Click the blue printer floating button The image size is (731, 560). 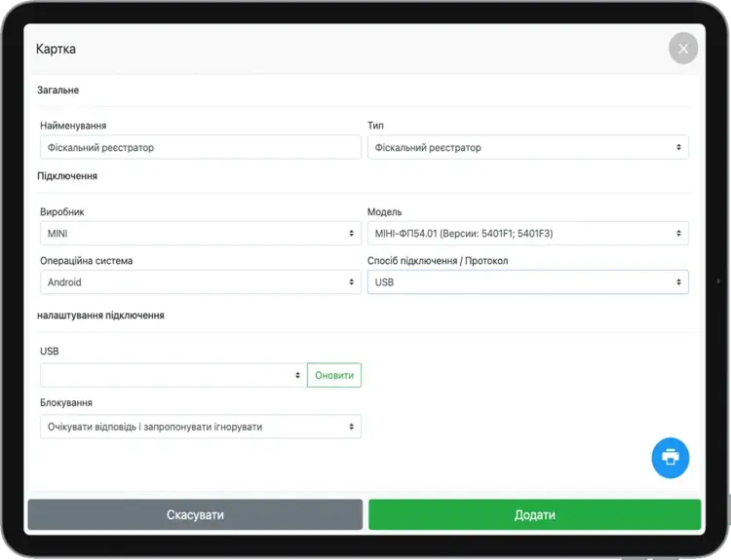click(x=670, y=458)
